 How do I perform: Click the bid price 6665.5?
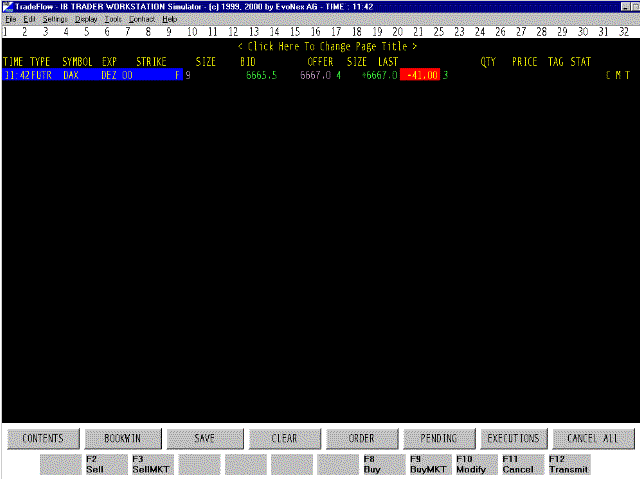(x=261, y=75)
